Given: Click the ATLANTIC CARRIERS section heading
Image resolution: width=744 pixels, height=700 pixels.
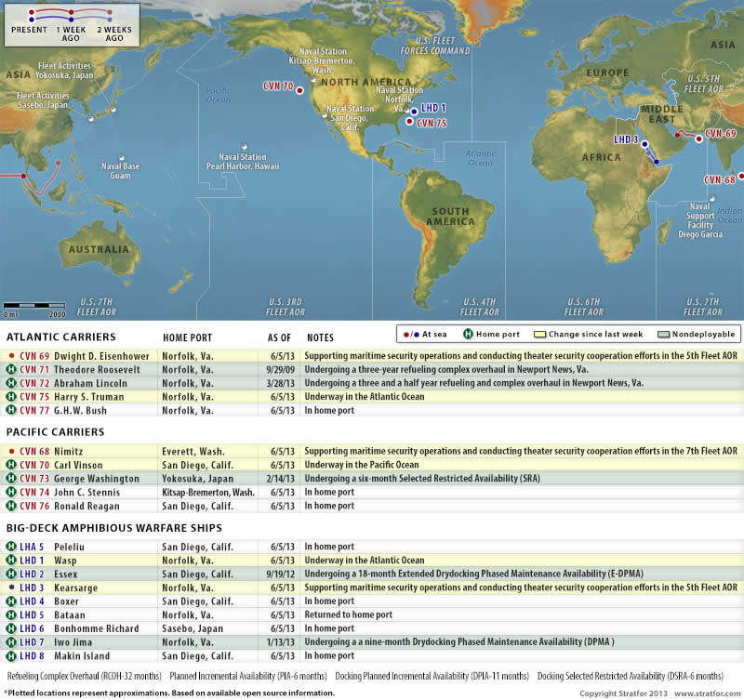Looking at the screenshot, I should (61, 337).
